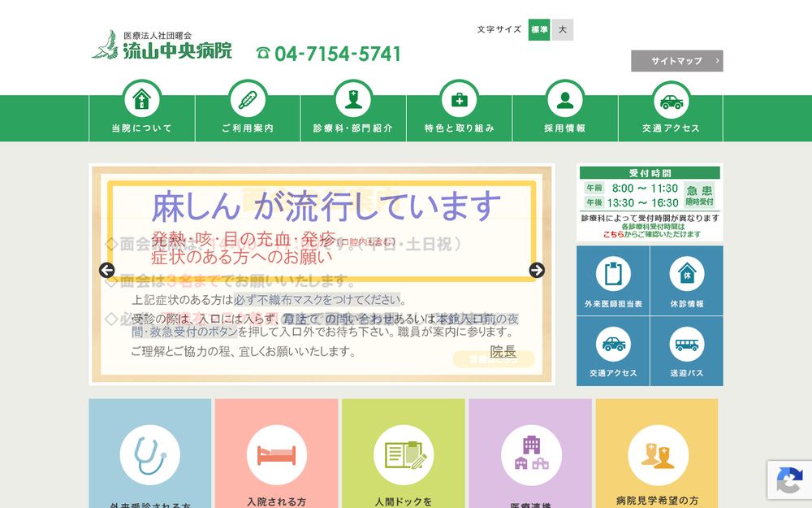Click the 流山中央病院 bird logo
The image size is (812, 508).
pos(105,45)
